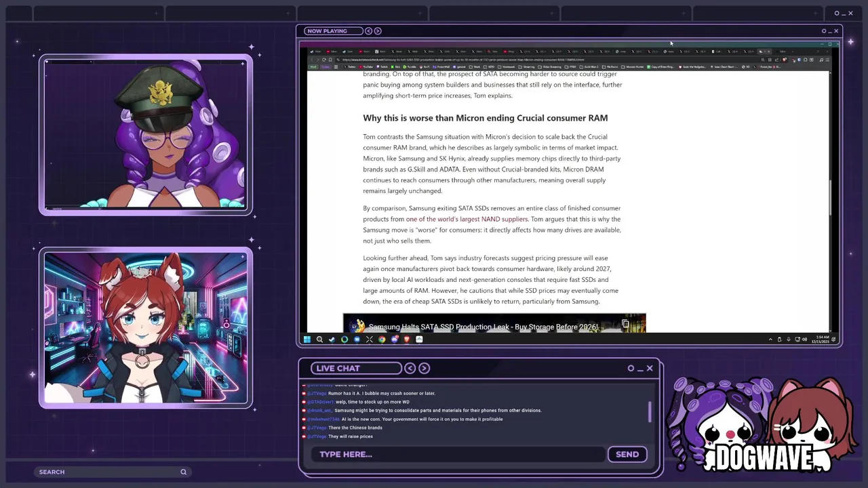Click the Now Playing next arrow button
Image resolution: width=868 pixels, height=488 pixels.
(x=378, y=30)
